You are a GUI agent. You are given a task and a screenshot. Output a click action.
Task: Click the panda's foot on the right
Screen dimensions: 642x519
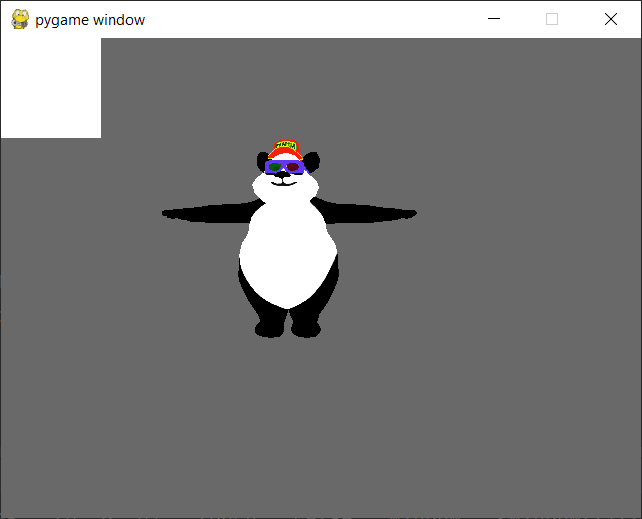click(306, 327)
